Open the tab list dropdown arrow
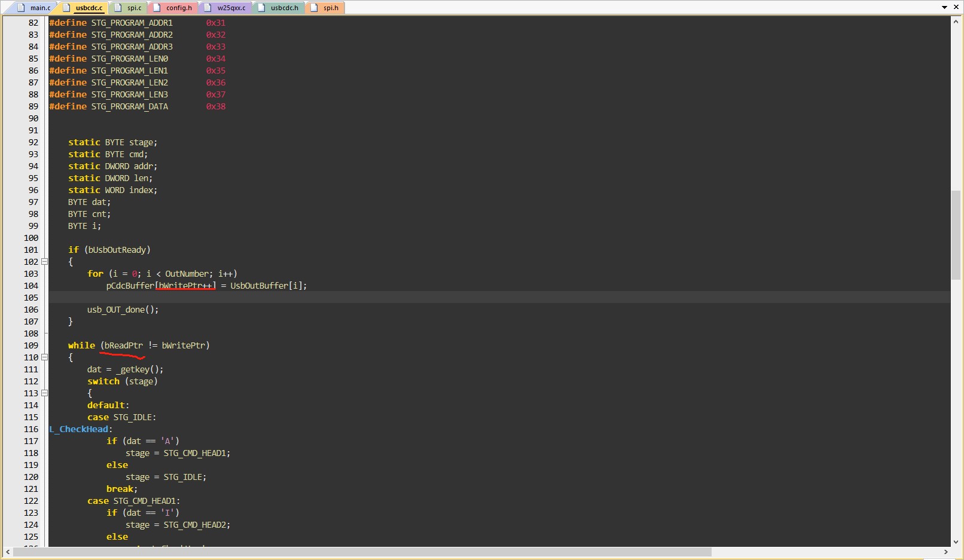The height and width of the screenshot is (560, 964). [945, 7]
